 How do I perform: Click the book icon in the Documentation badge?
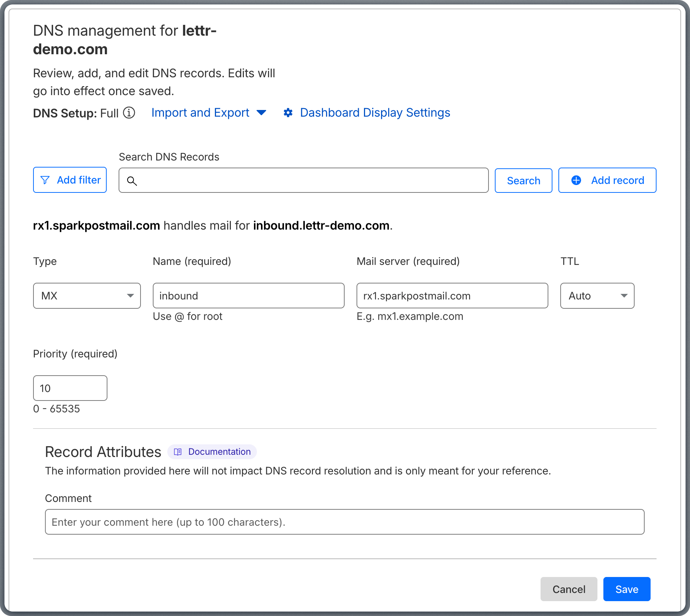coord(177,452)
